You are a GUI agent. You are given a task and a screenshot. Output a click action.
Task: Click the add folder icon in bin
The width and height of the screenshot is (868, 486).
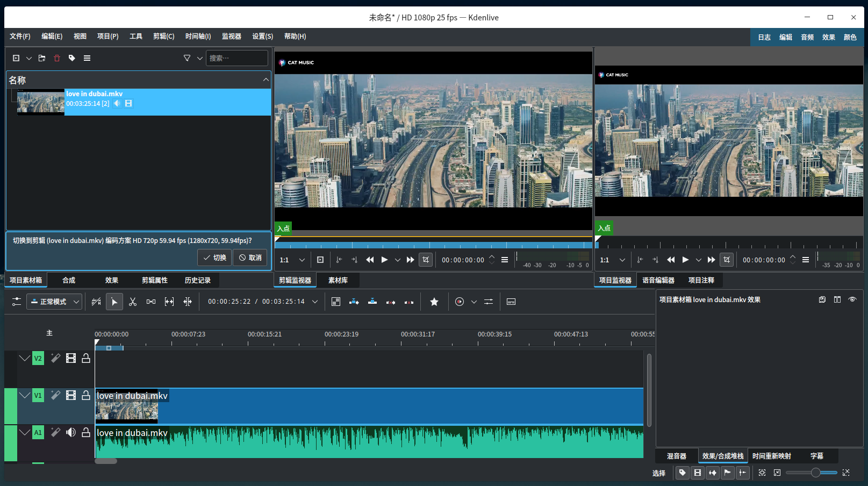[42, 58]
